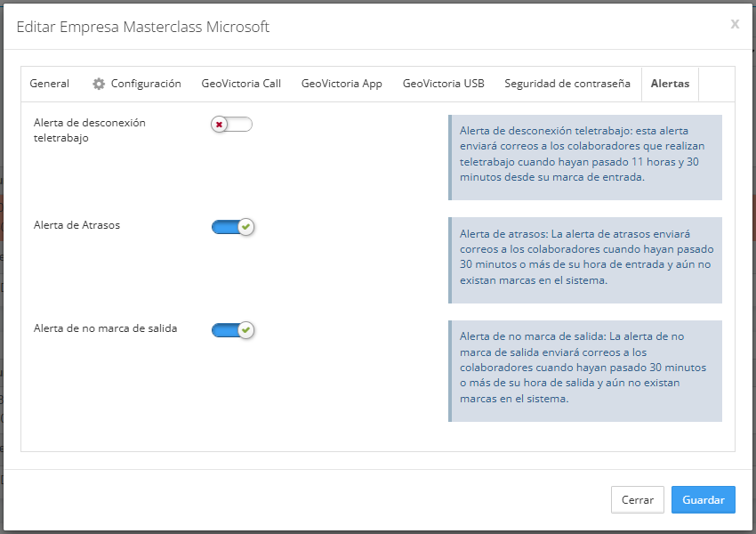This screenshot has height=534, width=756.
Task: Click the no marca de salida description box
Action: [x=585, y=371]
